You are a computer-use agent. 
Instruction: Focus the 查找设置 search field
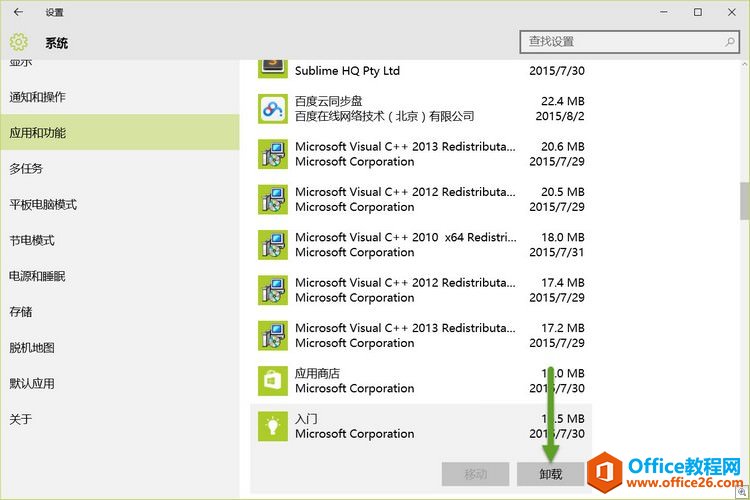(x=629, y=42)
